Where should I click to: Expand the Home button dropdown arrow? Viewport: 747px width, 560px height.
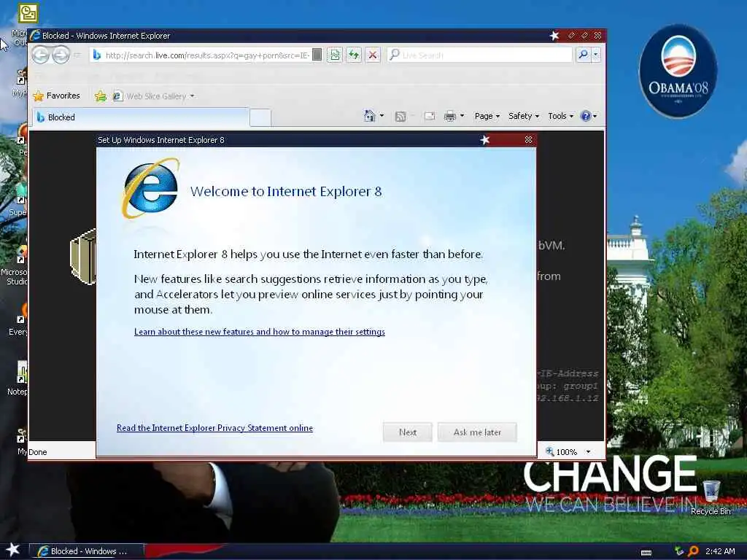382,116
